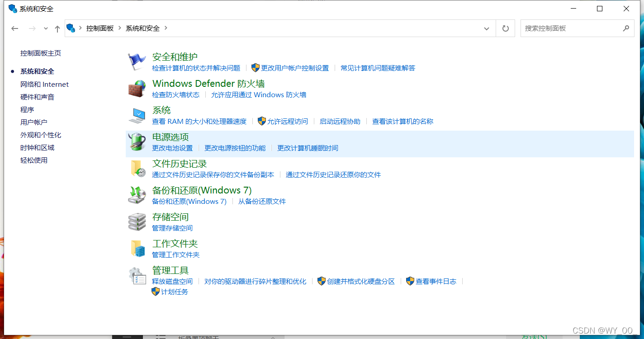Select 控制面板 in the breadcrumb
This screenshot has height=339, width=644.
point(100,28)
